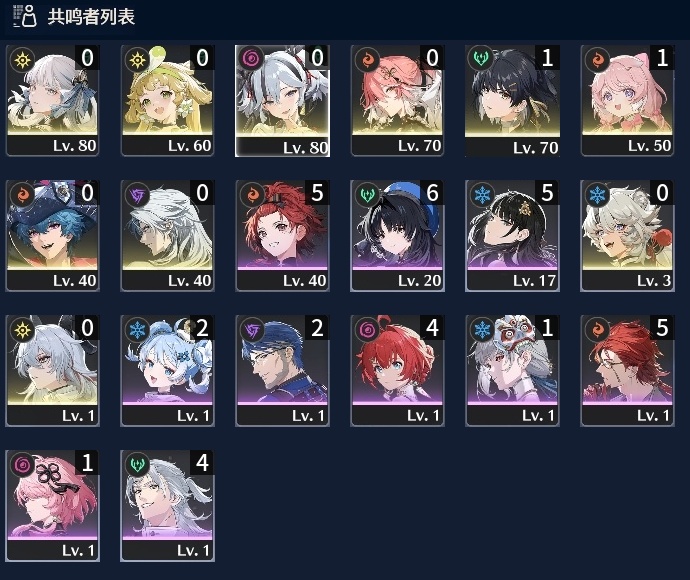Open the blue-haired hat character at Lv. 40
Viewport: 690px width, 580px height.
pyautogui.click(x=52, y=235)
